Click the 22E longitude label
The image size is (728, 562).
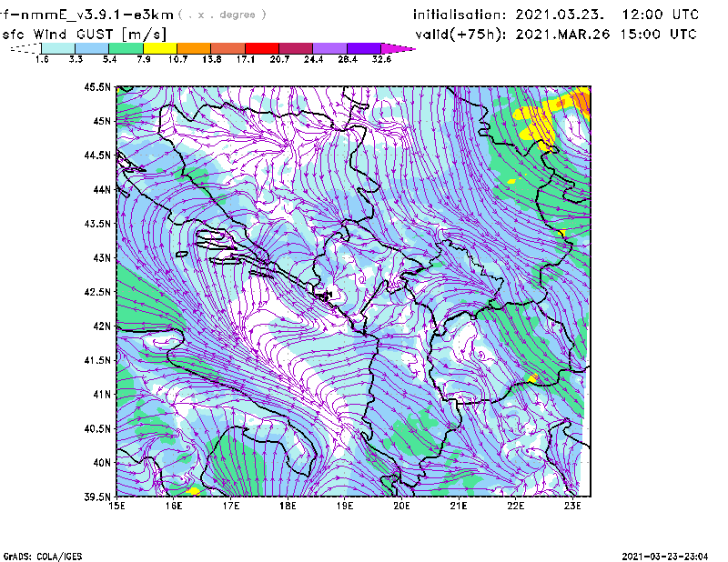(515, 506)
